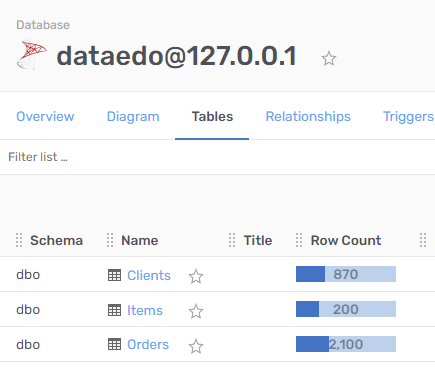This screenshot has width=435, height=379.
Task: Click the Schema column drag handle
Action: pos(19,240)
